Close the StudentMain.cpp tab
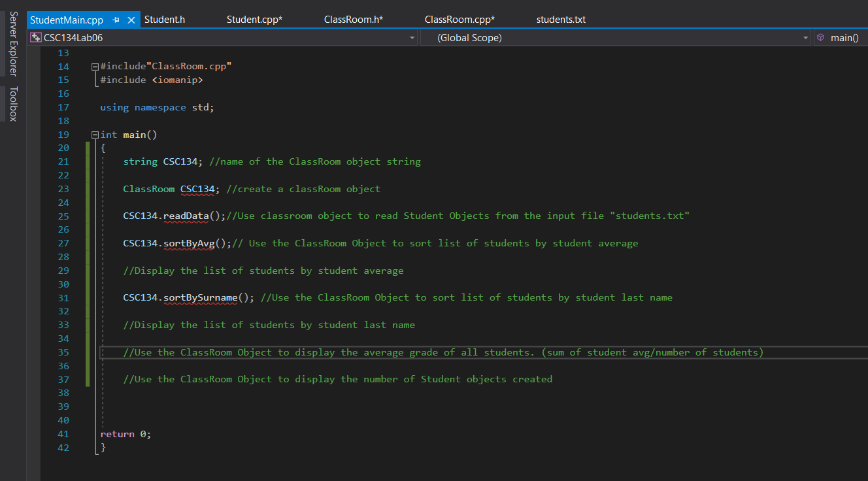Image resolution: width=868 pixels, height=481 pixels. pyautogui.click(x=131, y=20)
